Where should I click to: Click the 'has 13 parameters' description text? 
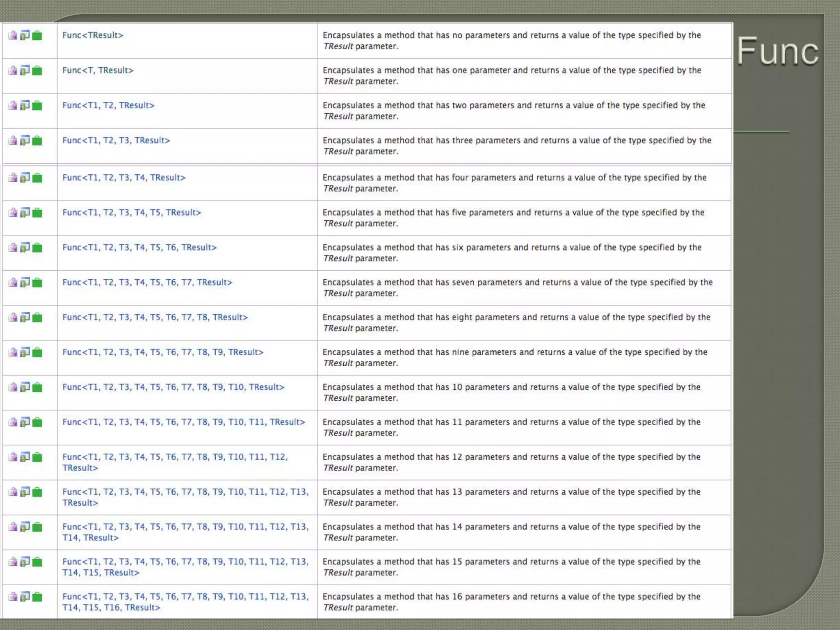coord(511,497)
